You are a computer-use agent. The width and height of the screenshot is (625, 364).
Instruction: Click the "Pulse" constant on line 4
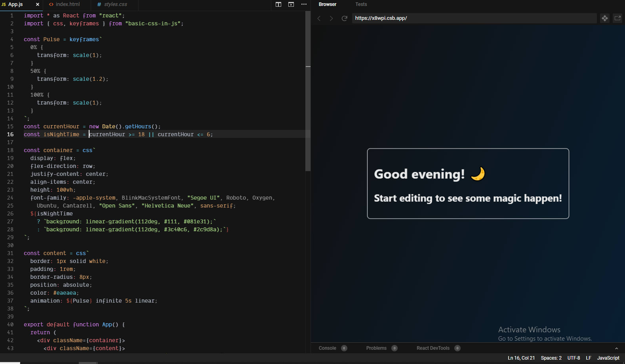click(x=51, y=39)
